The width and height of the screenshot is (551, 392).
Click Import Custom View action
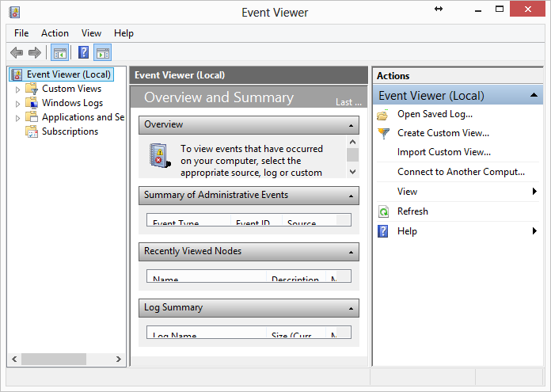pos(443,152)
